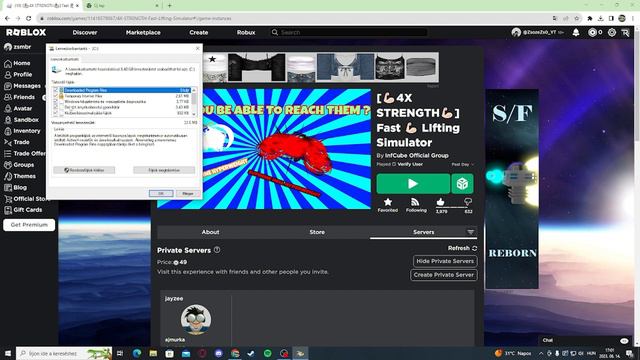Open Sandbox in the Roblox sidebar
Screen dimensions: 640x360
pyautogui.click(x=21, y=120)
